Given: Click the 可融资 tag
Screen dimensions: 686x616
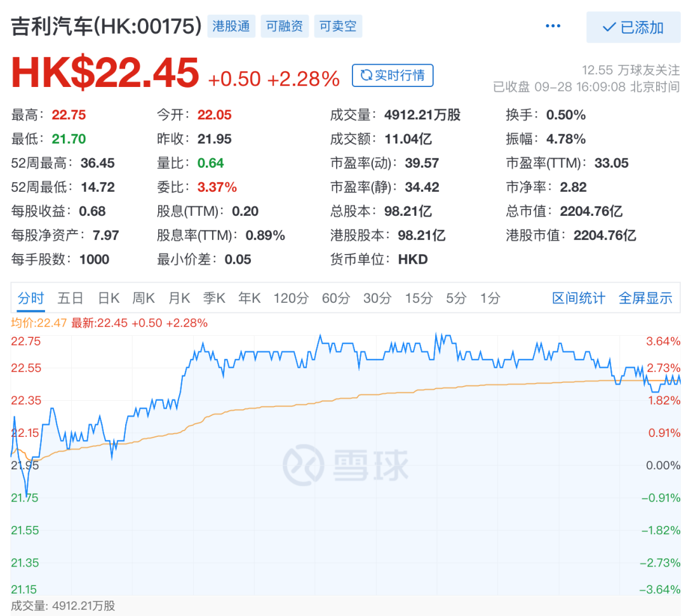Looking at the screenshot, I should pos(284,27).
